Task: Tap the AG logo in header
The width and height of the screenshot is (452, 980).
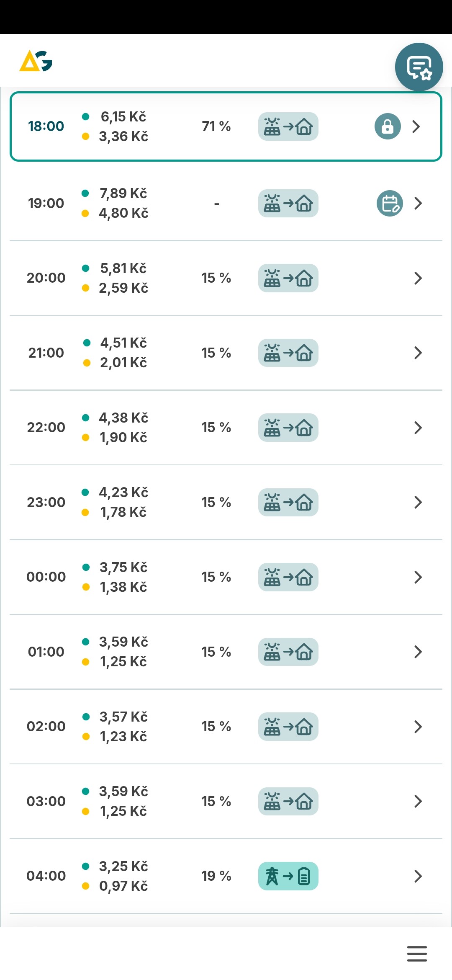Action: (x=36, y=61)
